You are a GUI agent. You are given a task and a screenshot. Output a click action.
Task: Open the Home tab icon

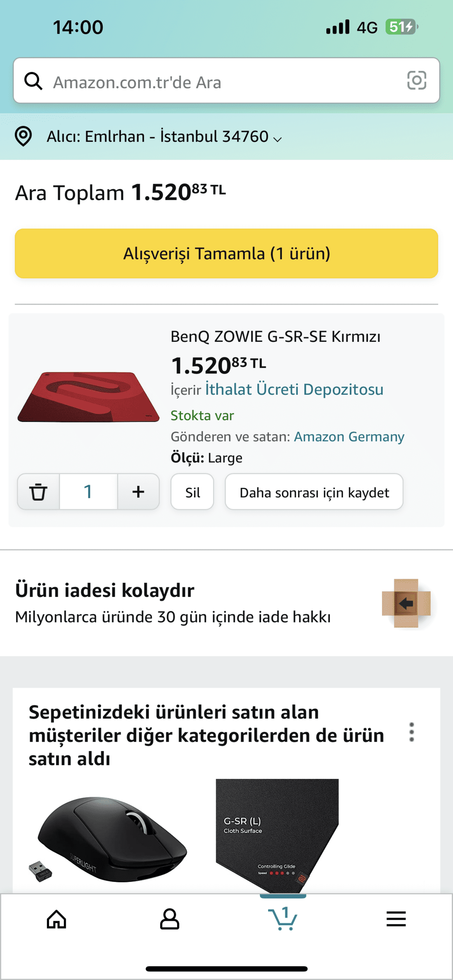[56, 919]
